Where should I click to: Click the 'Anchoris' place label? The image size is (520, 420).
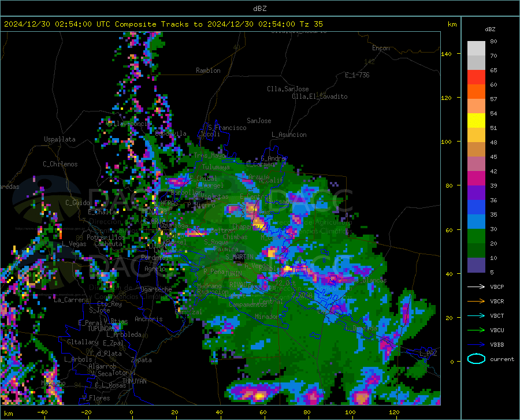[148, 319]
